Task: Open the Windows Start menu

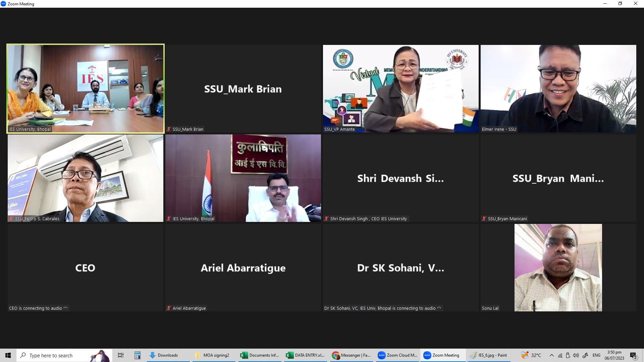Action: pos(8,355)
